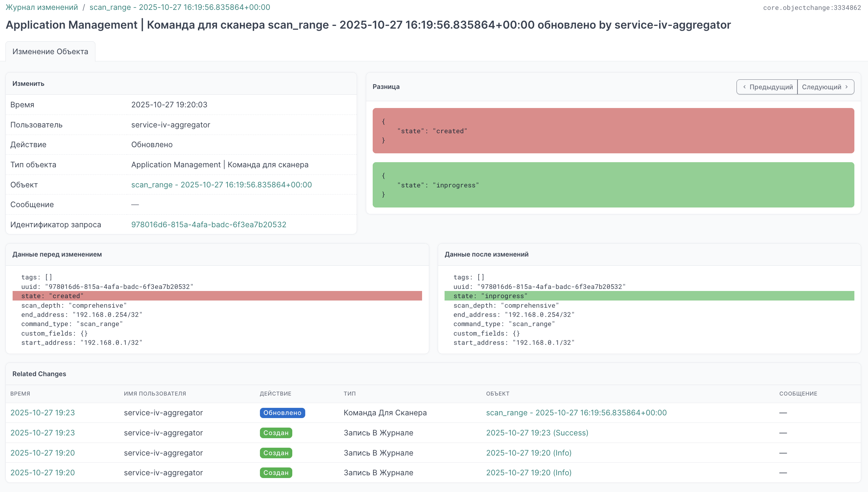
Task: Click the Предыдущий navigation button
Action: (x=767, y=87)
